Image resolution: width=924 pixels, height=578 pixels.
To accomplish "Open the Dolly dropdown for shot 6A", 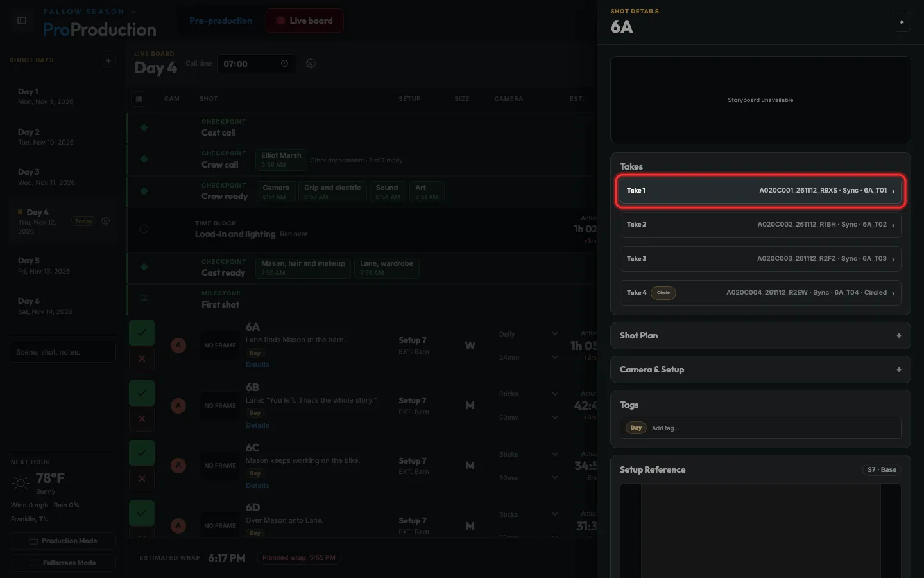I will coord(528,334).
